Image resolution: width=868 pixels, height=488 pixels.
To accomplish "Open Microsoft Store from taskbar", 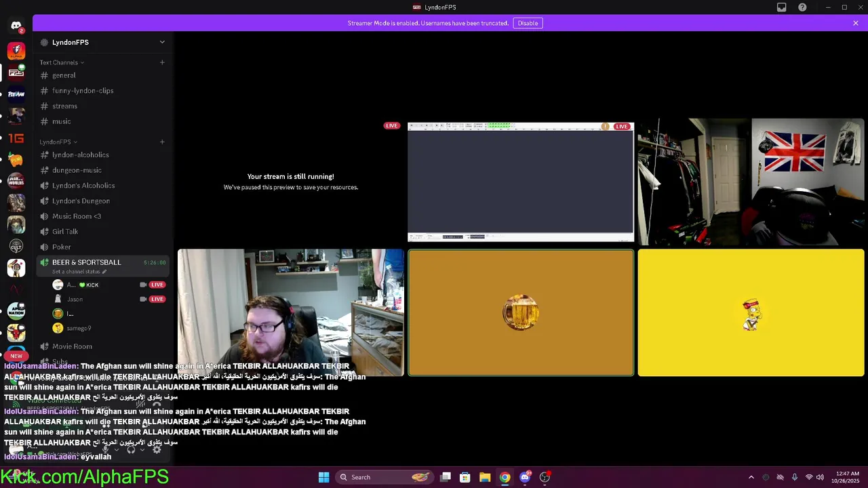I will (x=465, y=477).
